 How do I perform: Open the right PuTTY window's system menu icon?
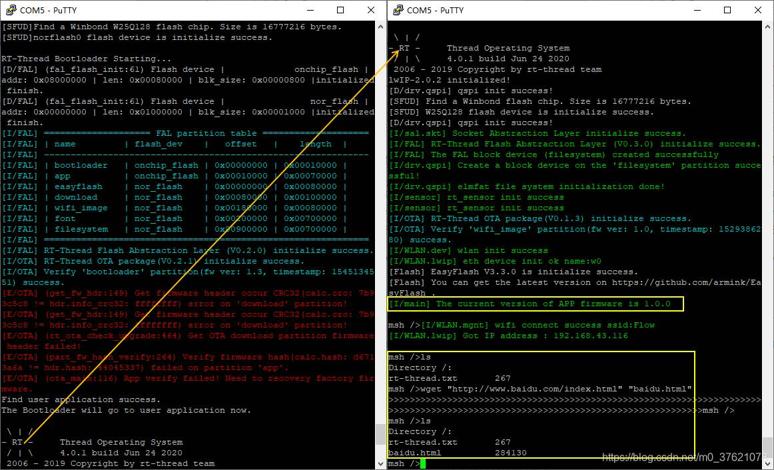[398, 10]
